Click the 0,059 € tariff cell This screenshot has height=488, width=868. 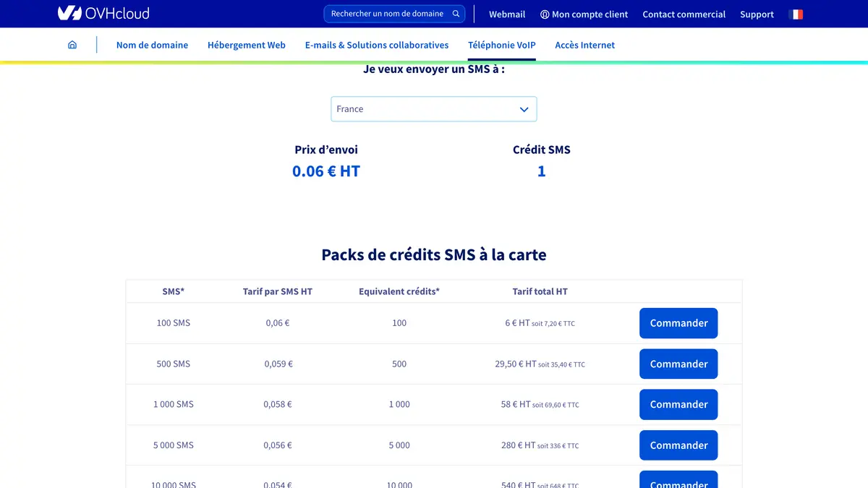(x=278, y=364)
